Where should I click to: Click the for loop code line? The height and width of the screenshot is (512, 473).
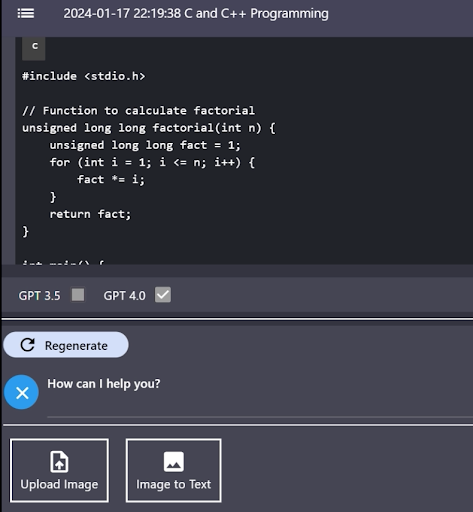[x=152, y=162]
